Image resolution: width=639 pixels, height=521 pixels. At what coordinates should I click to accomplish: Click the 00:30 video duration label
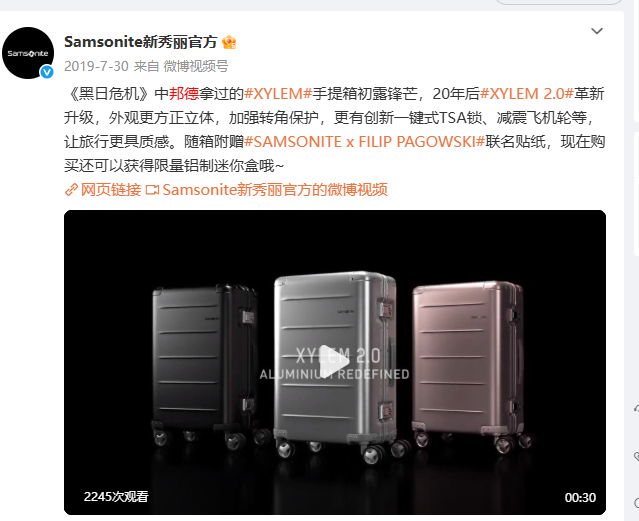click(x=580, y=497)
